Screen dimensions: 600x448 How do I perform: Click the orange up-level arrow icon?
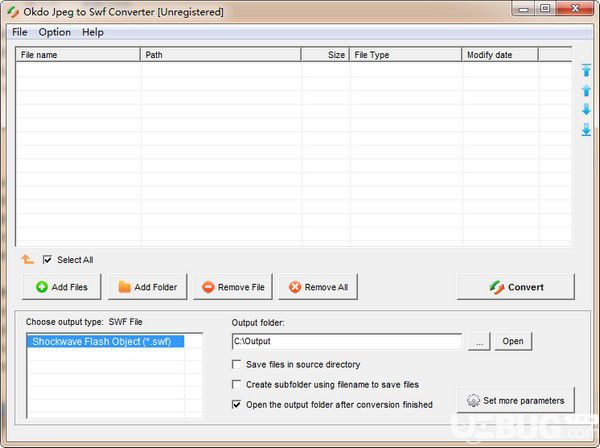pyautogui.click(x=28, y=260)
